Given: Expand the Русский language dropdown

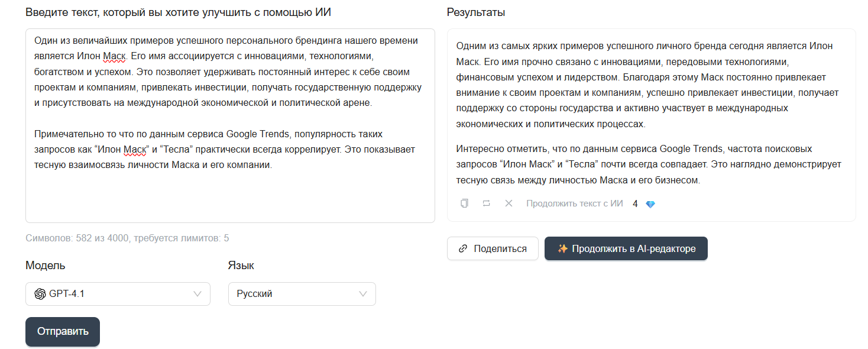Looking at the screenshot, I should pyautogui.click(x=302, y=294).
